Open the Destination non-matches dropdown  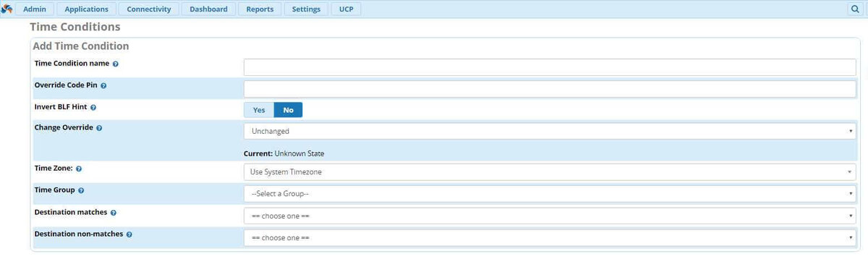click(x=550, y=237)
